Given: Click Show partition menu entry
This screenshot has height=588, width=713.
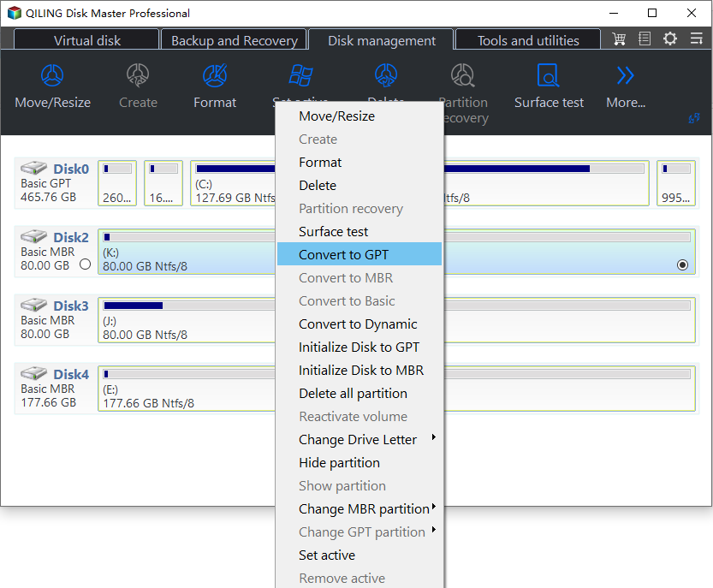Looking at the screenshot, I should (359, 485).
